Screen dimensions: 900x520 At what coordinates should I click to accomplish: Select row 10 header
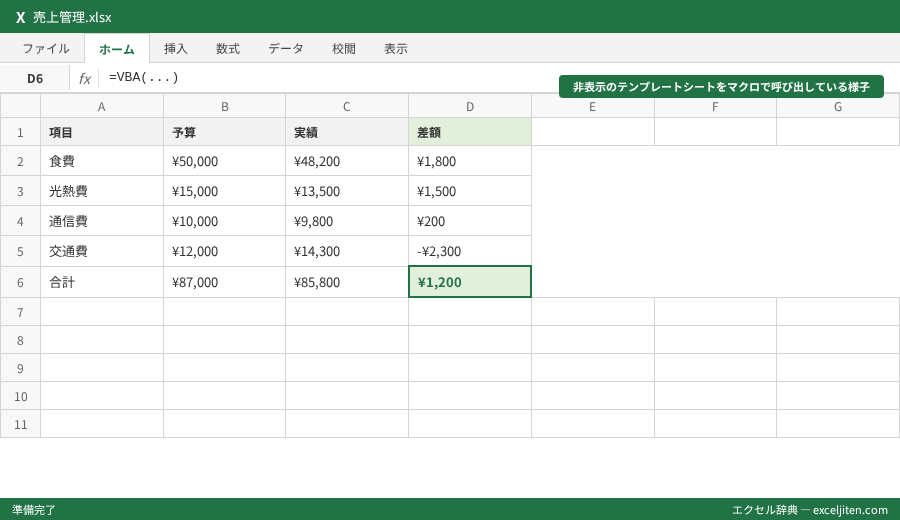(20, 396)
